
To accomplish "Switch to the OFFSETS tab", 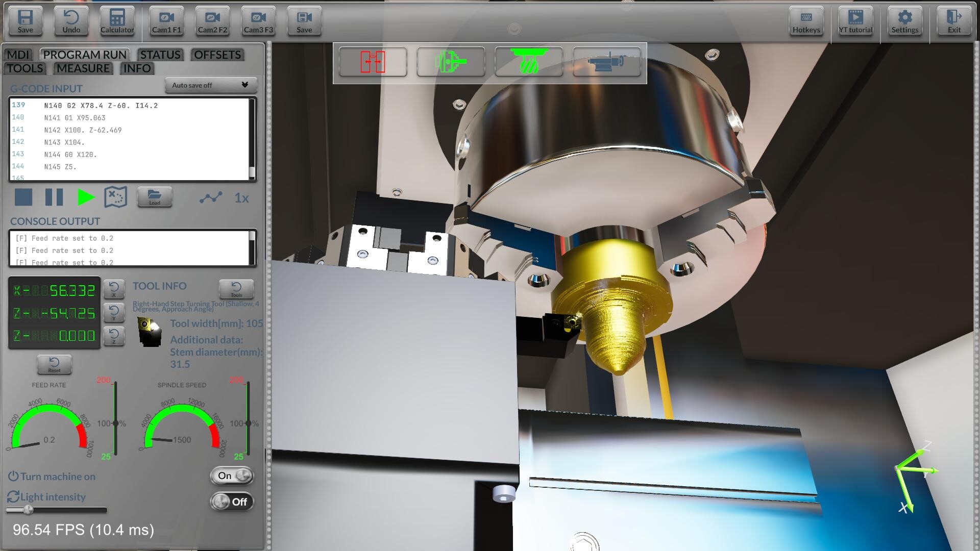I will 217,55.
